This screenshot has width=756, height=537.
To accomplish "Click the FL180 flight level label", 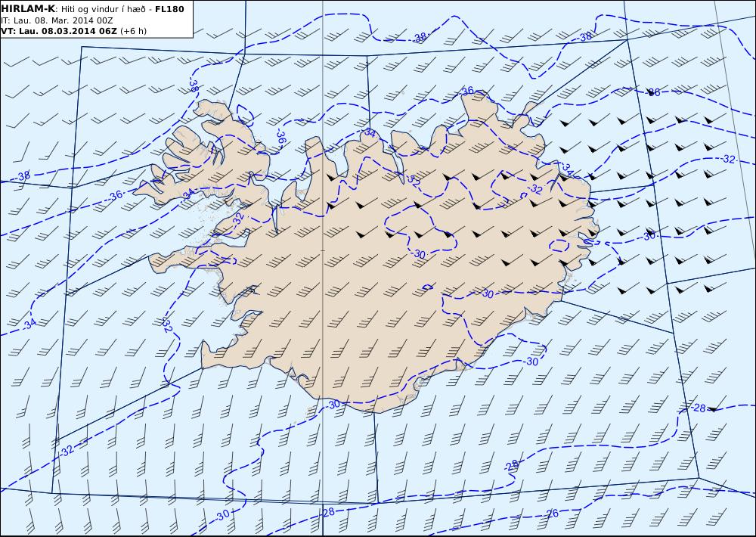I will click(169, 9).
